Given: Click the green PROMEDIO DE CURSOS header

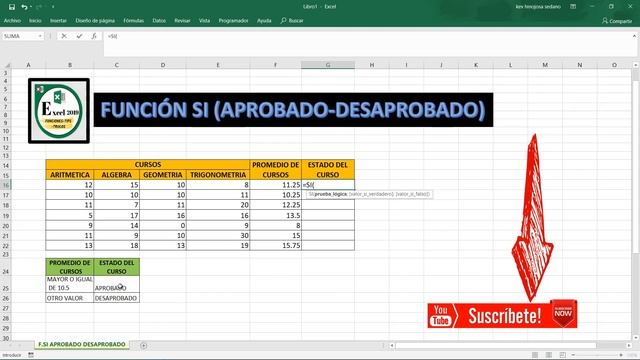Looking at the screenshot, I should click(70, 267).
